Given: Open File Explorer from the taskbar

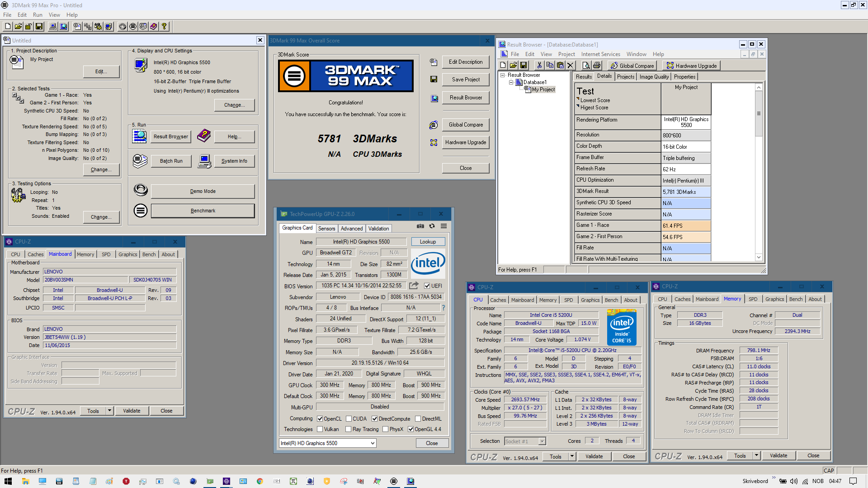Looking at the screenshot, I should click(25, 481).
